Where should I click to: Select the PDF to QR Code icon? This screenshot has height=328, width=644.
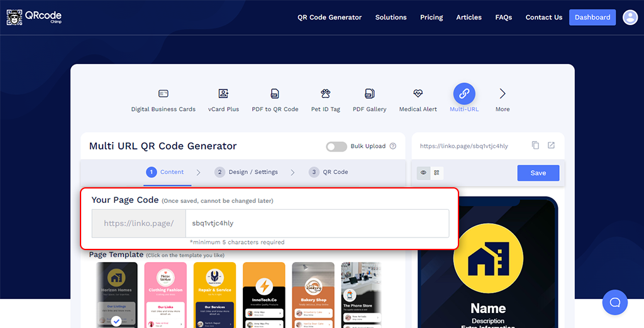275,94
